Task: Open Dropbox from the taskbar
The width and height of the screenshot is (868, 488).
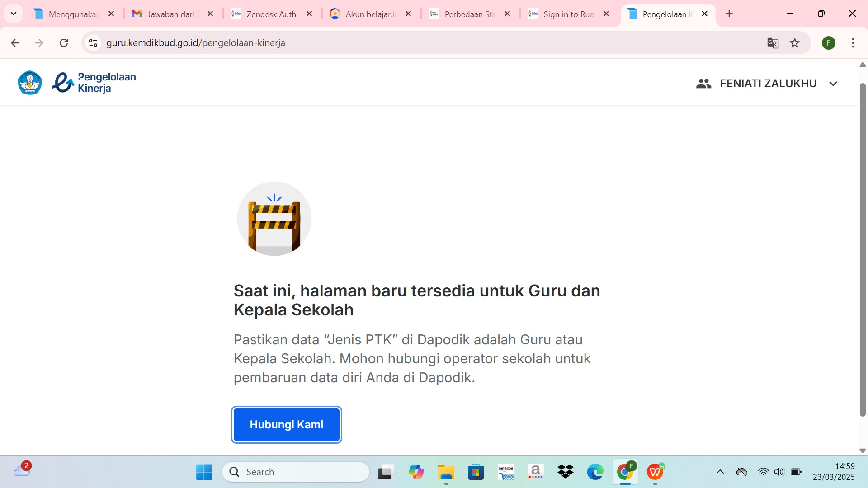Action: pyautogui.click(x=565, y=472)
